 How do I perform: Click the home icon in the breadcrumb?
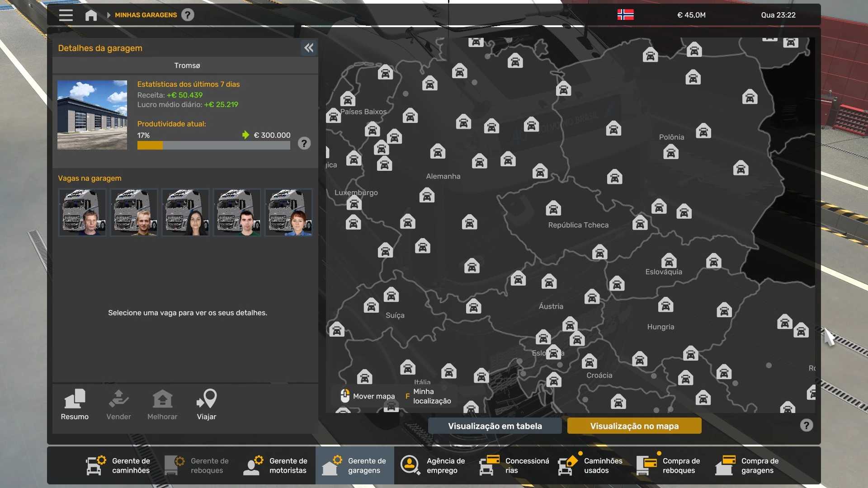[x=91, y=15]
